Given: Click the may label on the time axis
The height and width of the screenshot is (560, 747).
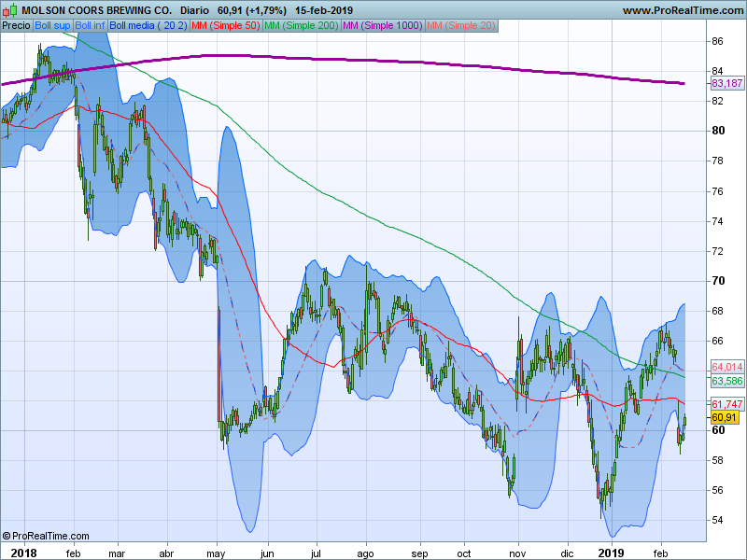Looking at the screenshot, I should point(217,553).
